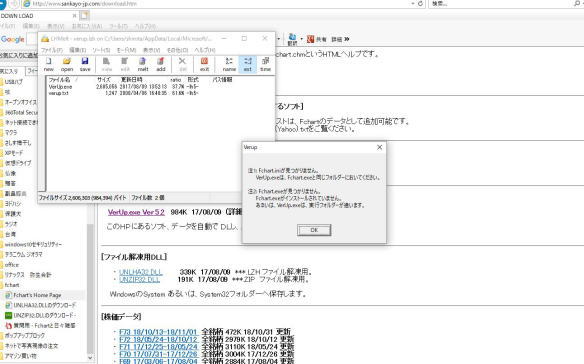Click the greyed edit icon in LHMelt toolbar
Image resolution: width=584 pixels, height=364 pixels.
(x=125, y=64)
